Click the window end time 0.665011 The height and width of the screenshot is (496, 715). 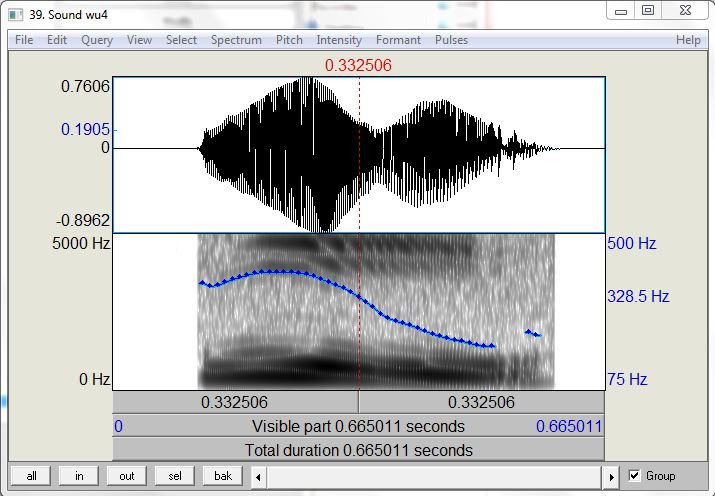click(569, 426)
